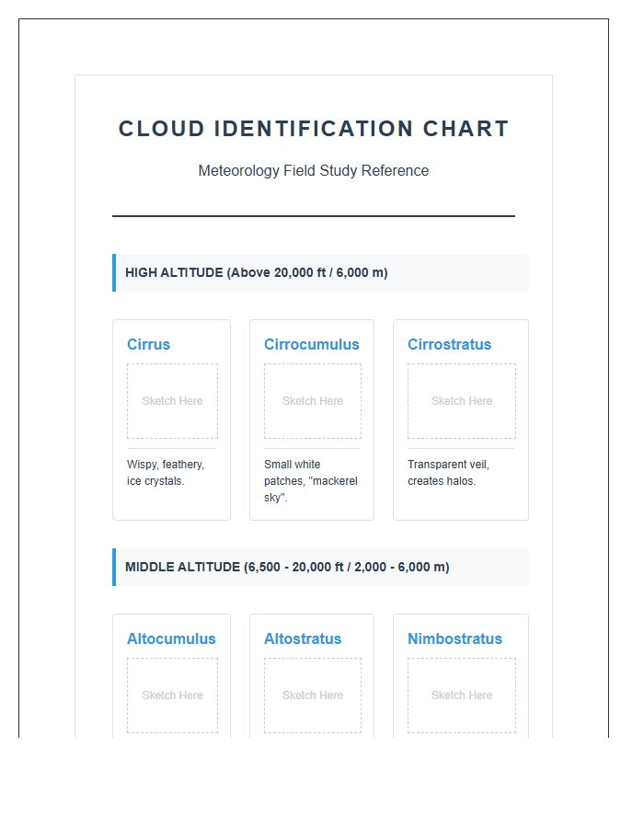Select the "Meteorology Field Study Reference" subtitle
Screen dimensions: 644x828
[x=314, y=170]
